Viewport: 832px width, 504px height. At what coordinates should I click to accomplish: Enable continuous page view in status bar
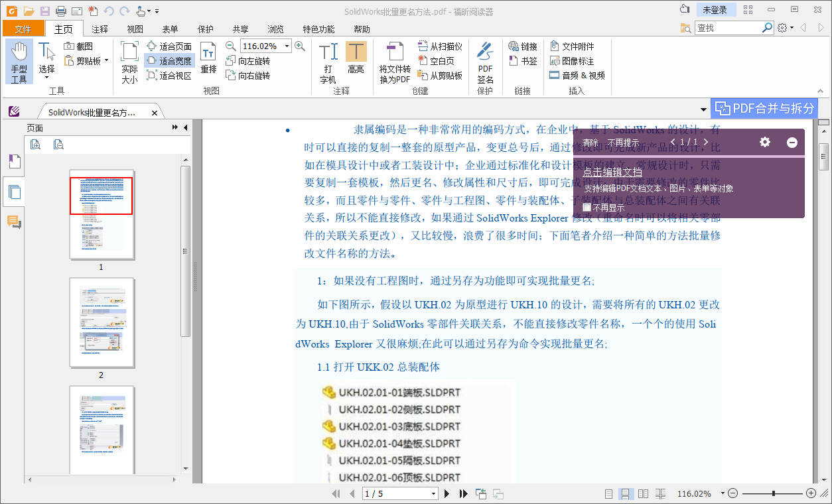624,493
